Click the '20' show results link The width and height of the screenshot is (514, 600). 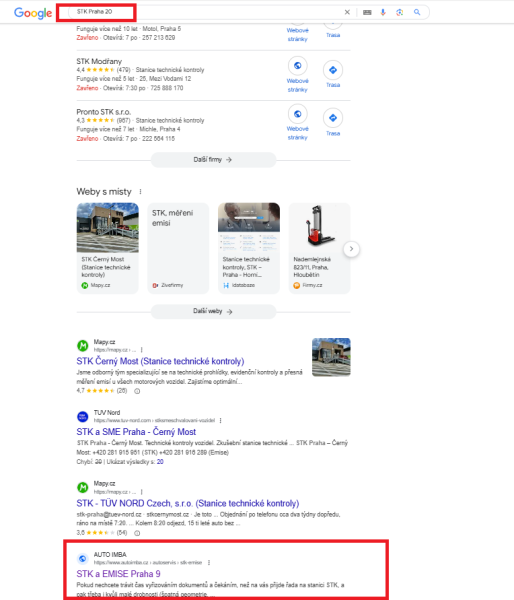[x=160, y=462]
